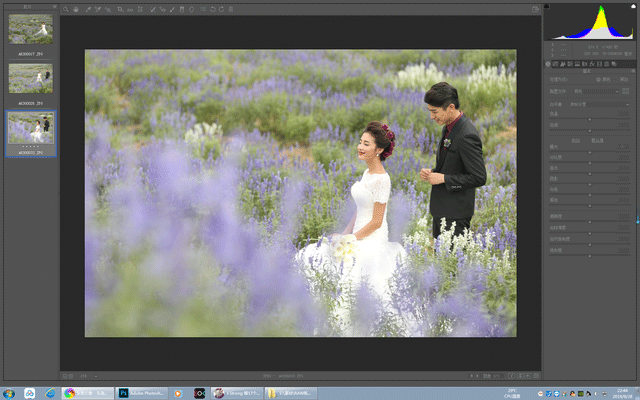Switch to Adobe Photoshop taskbar button
This screenshot has width=640, height=400.
(x=142, y=393)
